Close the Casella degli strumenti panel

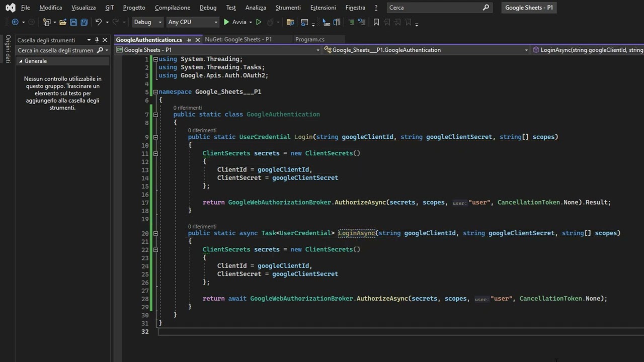coord(105,40)
